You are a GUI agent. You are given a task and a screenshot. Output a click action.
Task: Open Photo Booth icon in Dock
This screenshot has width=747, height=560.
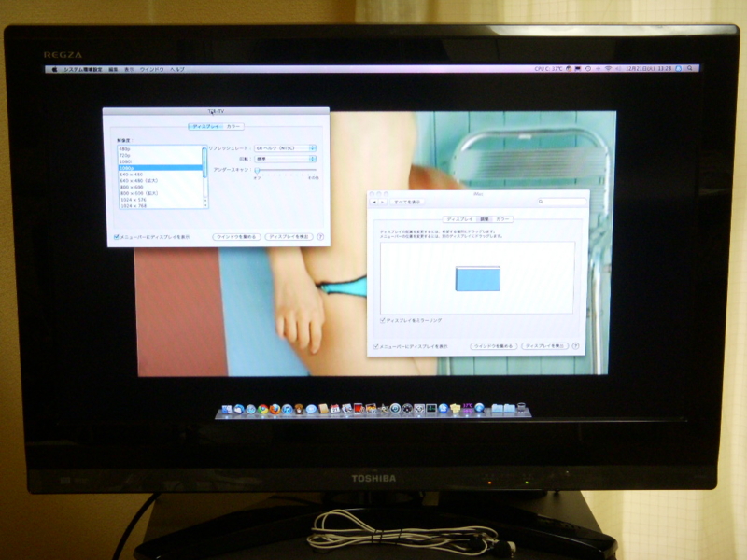pyautogui.click(x=359, y=409)
